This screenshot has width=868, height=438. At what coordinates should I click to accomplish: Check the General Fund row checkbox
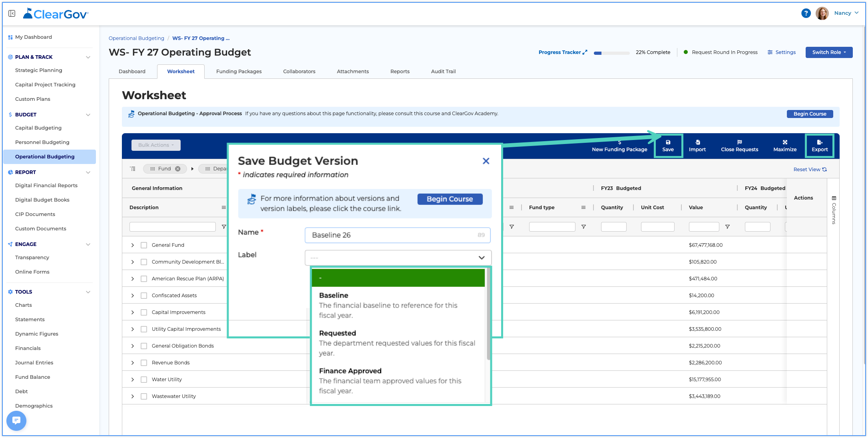tap(144, 245)
